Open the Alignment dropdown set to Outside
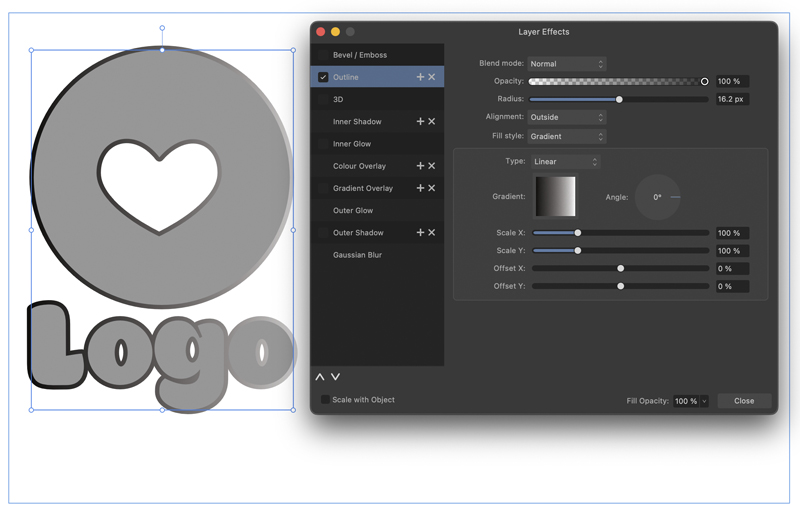Screen dimensions: 800x511 (567, 117)
